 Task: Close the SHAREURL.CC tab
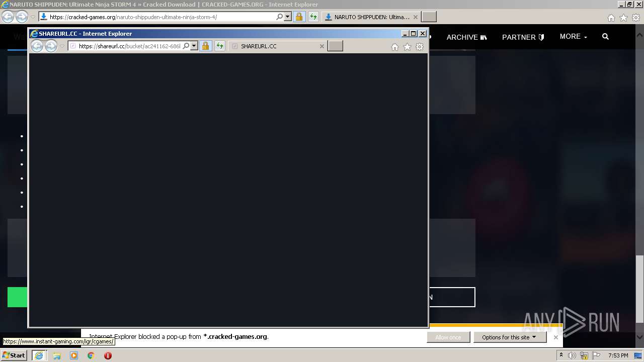322,46
